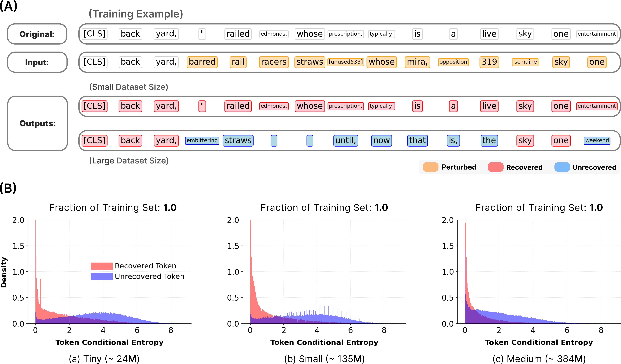The width and height of the screenshot is (621, 364).
Task: Click 'Token Conditional Entropy' label under Small chart
Action: 324,342
